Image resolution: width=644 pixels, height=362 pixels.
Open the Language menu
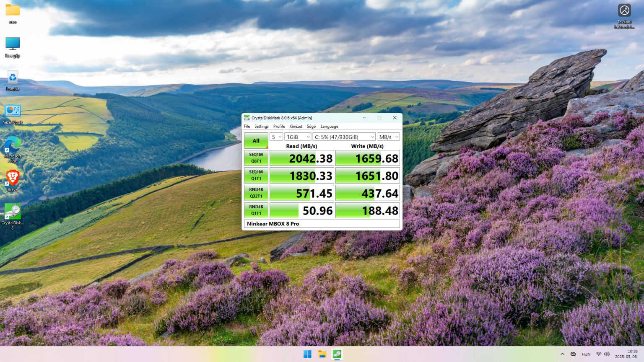329,126
